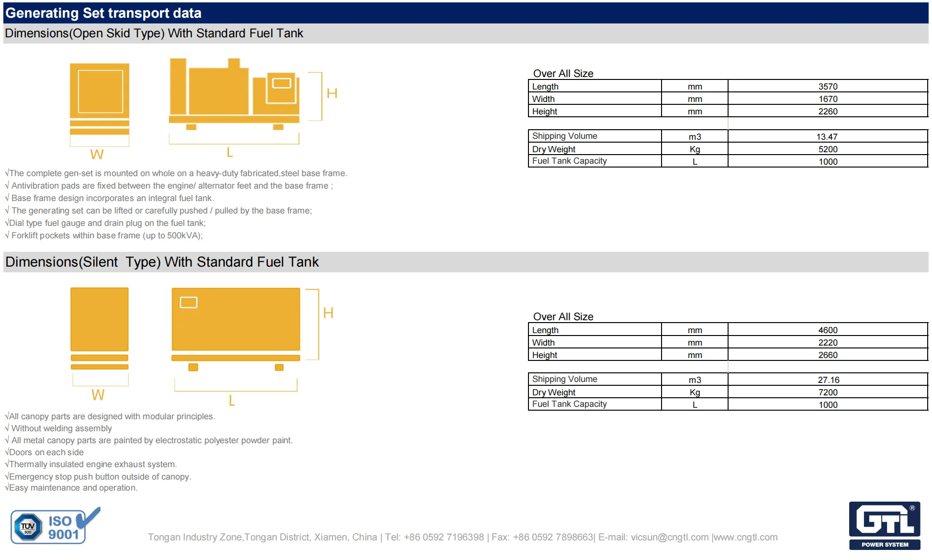Click the silent type canopy side-view diagram
The height and width of the screenshot is (560, 932).
tap(236, 329)
